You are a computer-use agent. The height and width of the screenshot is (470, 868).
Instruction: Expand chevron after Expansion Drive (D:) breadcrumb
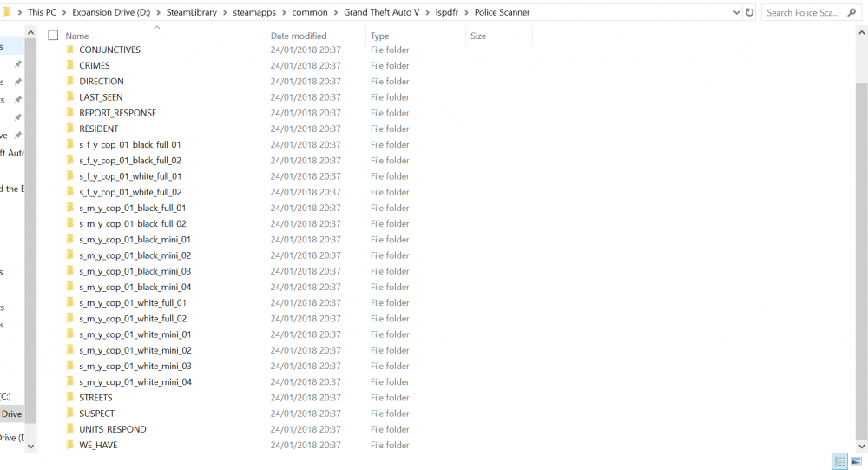pyautogui.click(x=158, y=12)
